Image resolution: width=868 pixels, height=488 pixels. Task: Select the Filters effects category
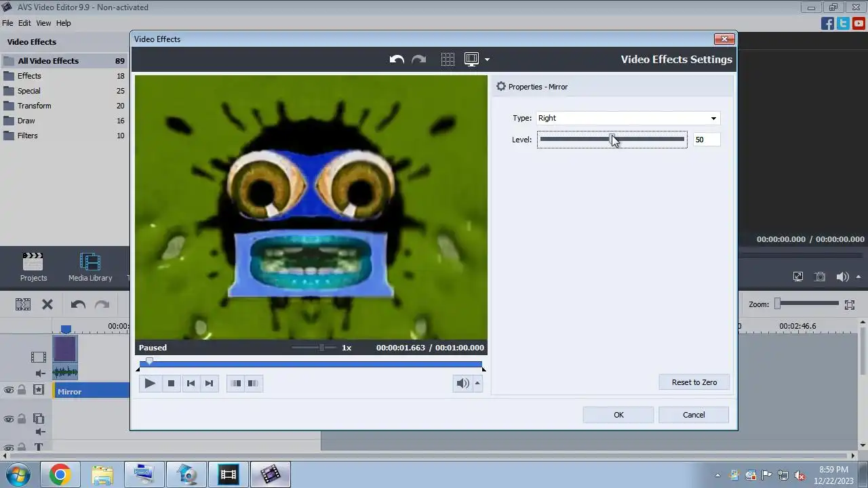64,136
